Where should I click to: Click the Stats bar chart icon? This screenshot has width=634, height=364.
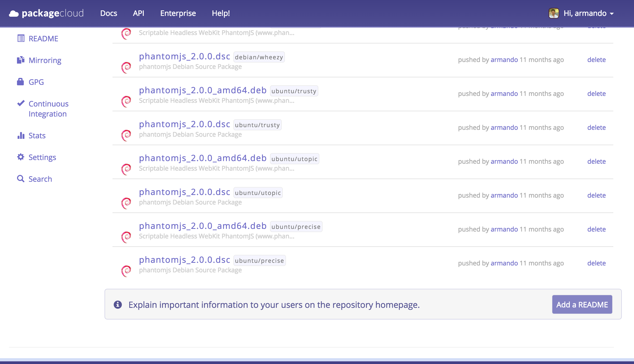click(21, 135)
